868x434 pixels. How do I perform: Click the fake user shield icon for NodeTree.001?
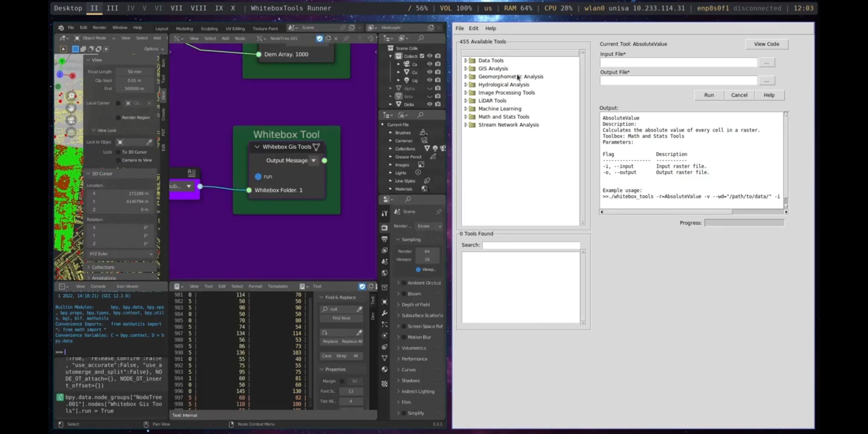[319, 39]
